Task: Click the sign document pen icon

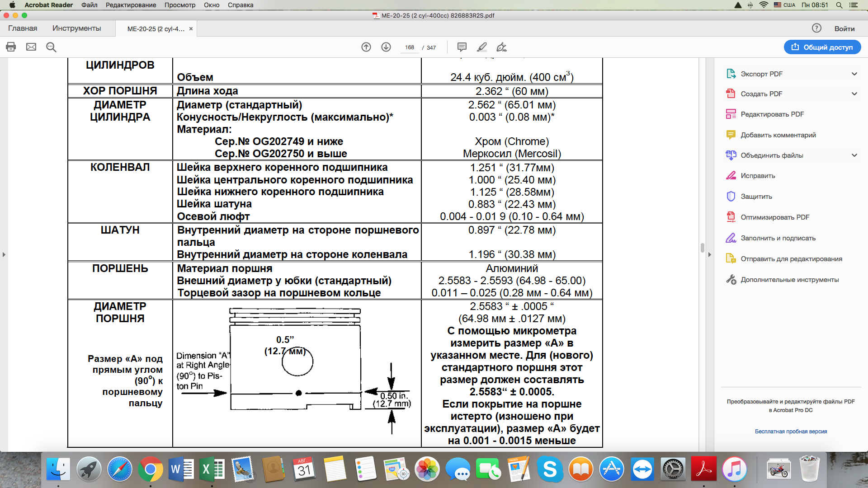Action: click(x=501, y=47)
